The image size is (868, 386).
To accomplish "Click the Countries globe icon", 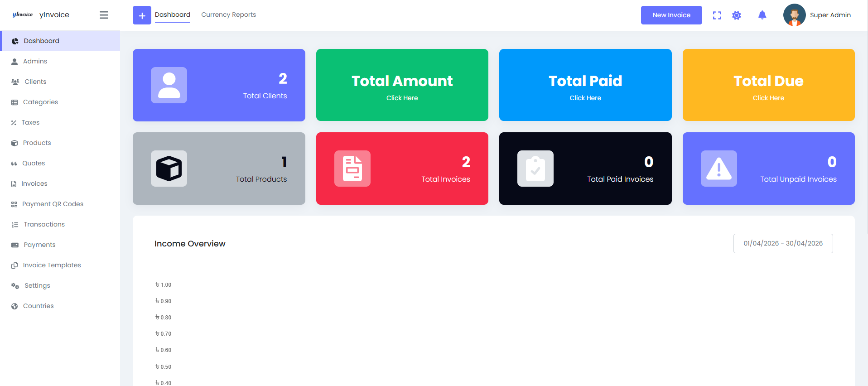I will (x=14, y=306).
